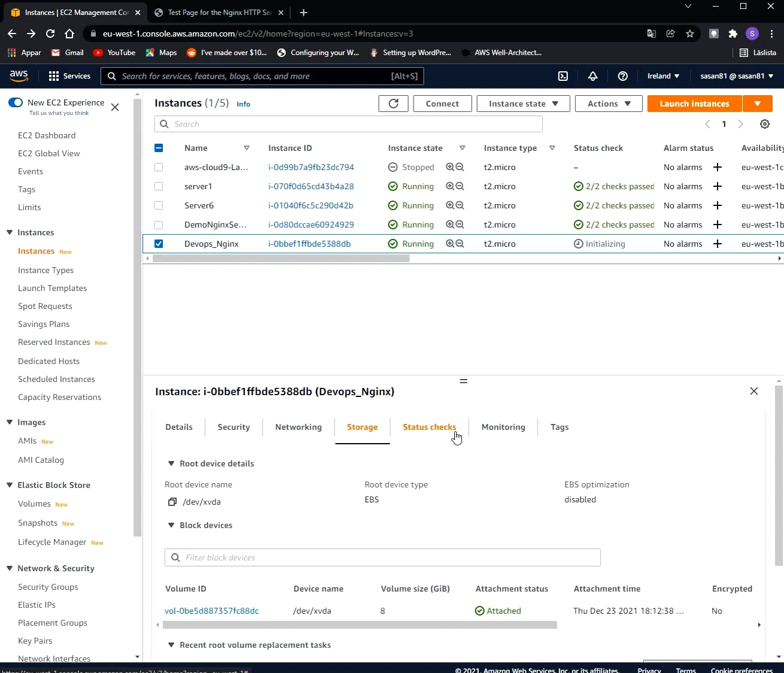Open table preferences gear icon
784x673 pixels.
pyautogui.click(x=765, y=124)
